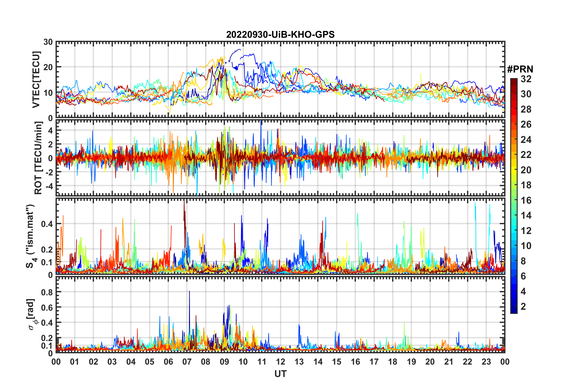The width and height of the screenshot is (561, 392).
Task: Select the 28 tick on the PRN colorbar
Action: (x=526, y=109)
